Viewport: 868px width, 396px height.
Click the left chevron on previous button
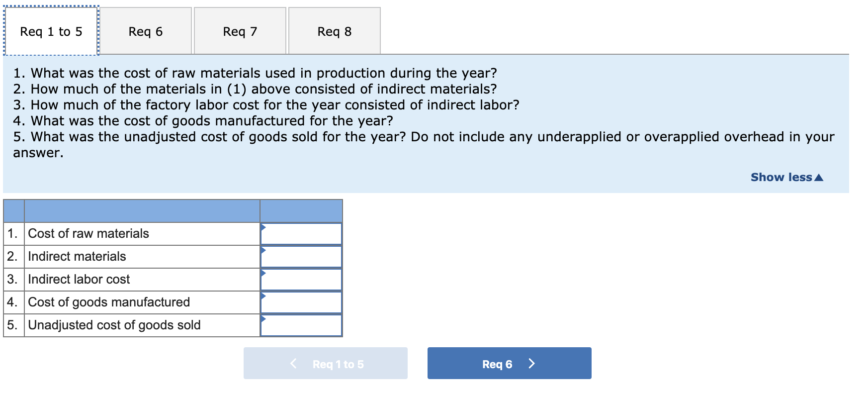293,363
